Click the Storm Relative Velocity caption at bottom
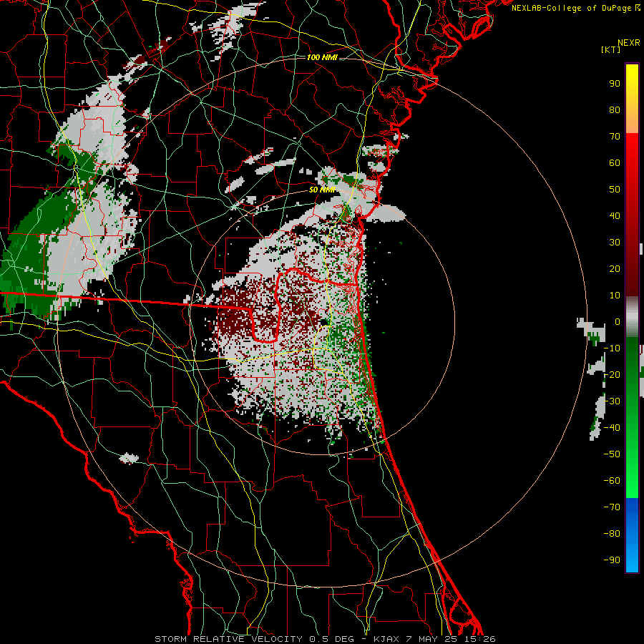 tap(325, 639)
